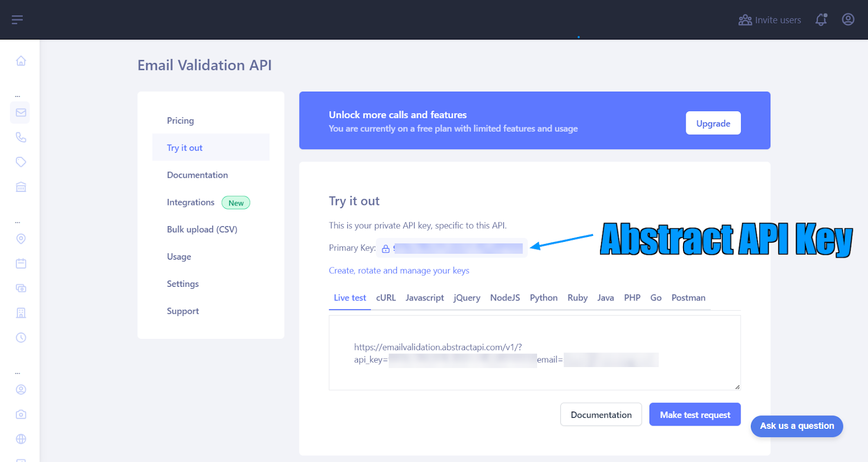This screenshot has height=462, width=868.
Task: Open the camera screenshot sidebar icon
Action: click(21, 414)
